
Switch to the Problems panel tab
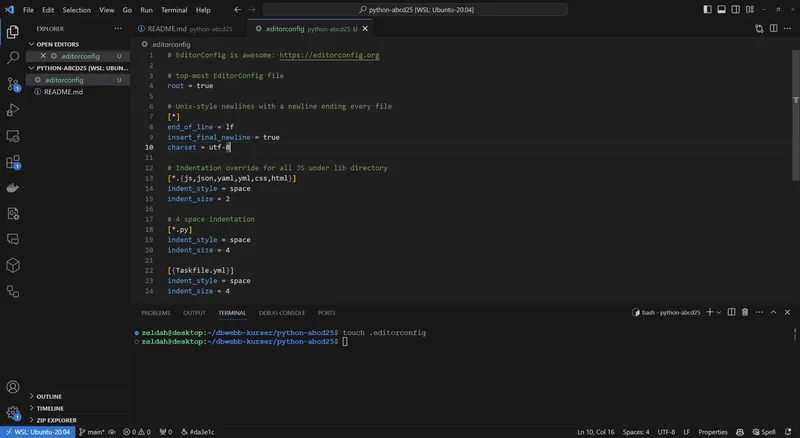[x=156, y=312]
